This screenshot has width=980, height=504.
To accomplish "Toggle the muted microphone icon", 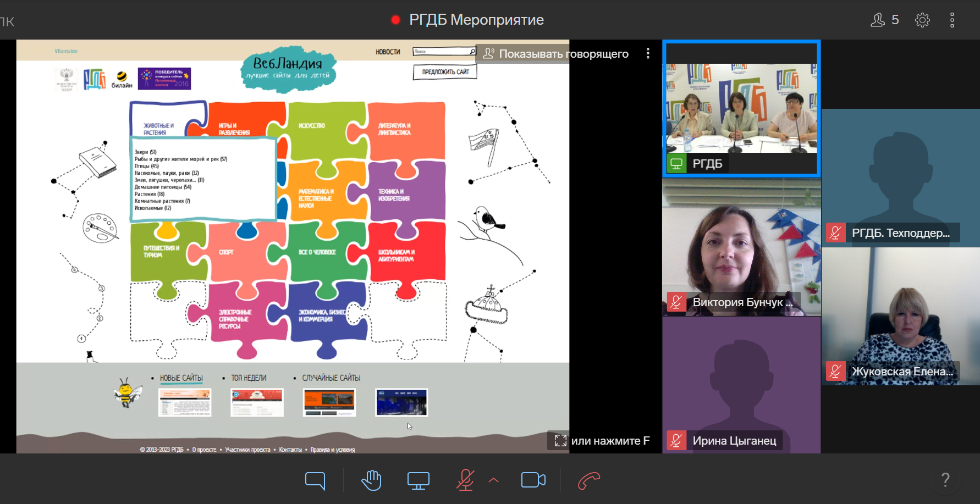I will 465,480.
